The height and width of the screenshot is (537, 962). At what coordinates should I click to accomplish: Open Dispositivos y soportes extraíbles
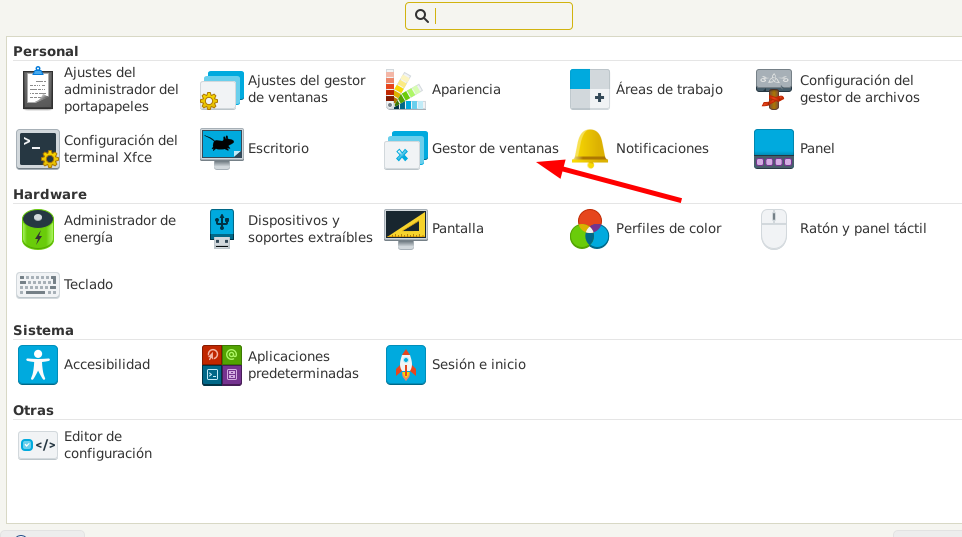221,229
